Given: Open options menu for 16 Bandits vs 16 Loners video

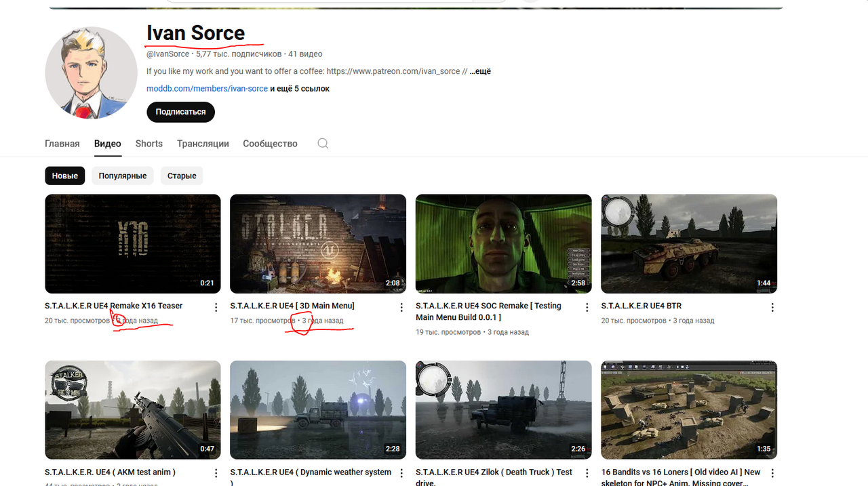Looking at the screenshot, I should click(x=772, y=474).
